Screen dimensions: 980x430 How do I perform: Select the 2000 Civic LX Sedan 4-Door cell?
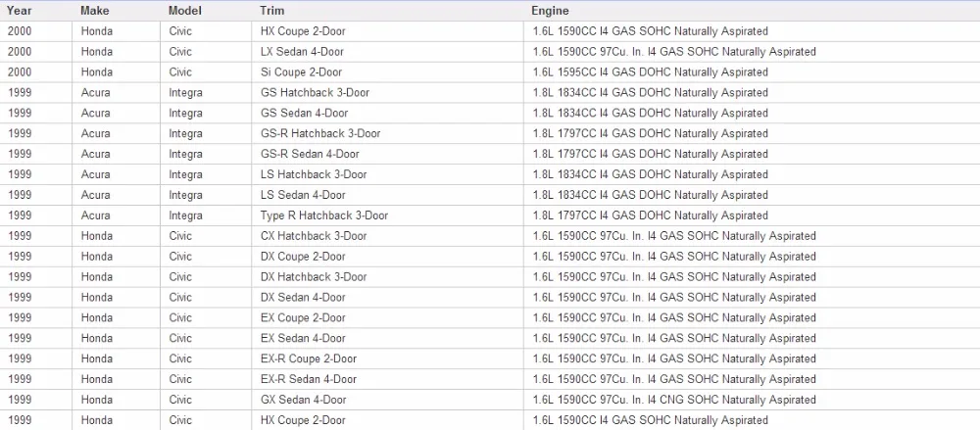[387, 52]
